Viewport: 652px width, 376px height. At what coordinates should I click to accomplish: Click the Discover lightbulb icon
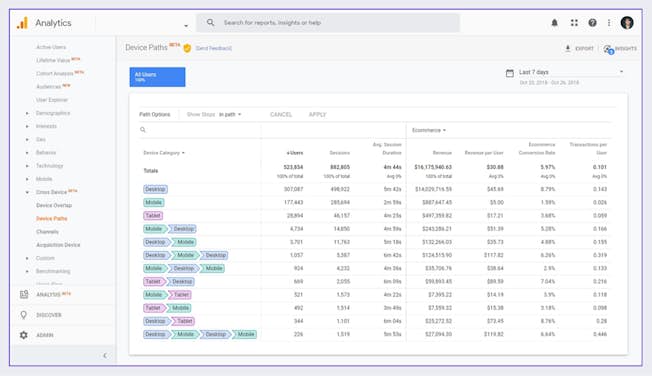tap(24, 315)
